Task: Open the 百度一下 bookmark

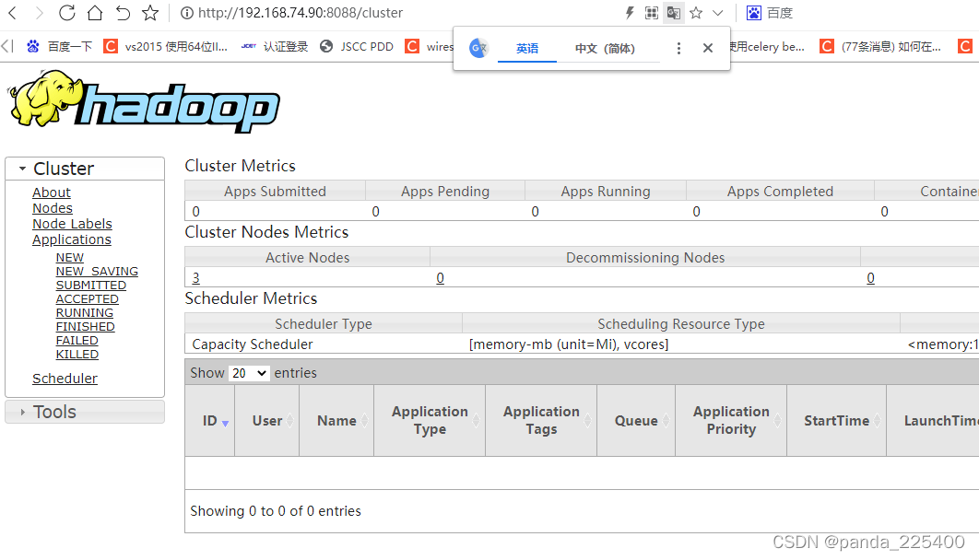Action: pyautogui.click(x=59, y=46)
